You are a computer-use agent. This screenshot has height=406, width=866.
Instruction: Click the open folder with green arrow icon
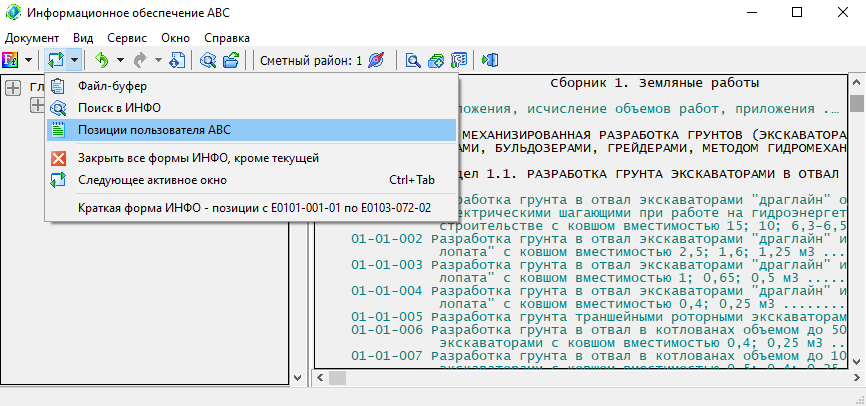tap(231, 60)
